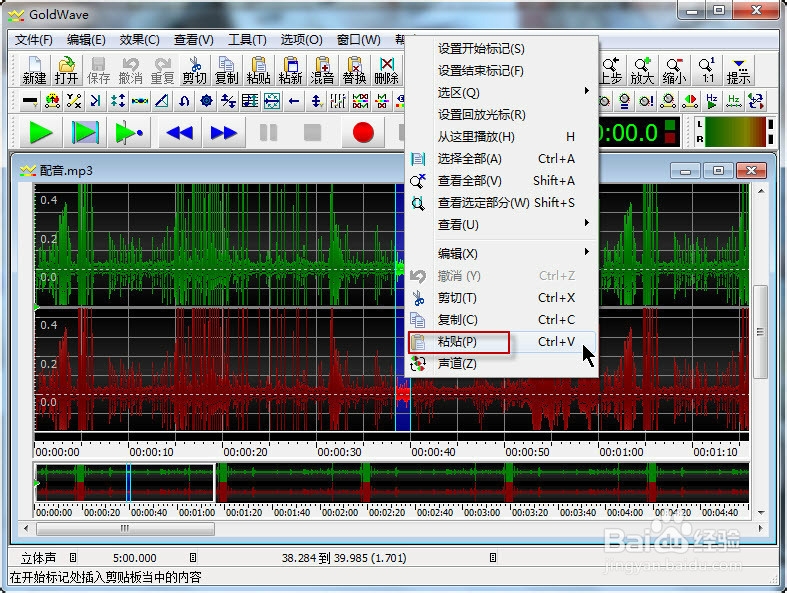Click the 5:00.000 duration in status bar
This screenshot has height=593, width=787.
135,558
